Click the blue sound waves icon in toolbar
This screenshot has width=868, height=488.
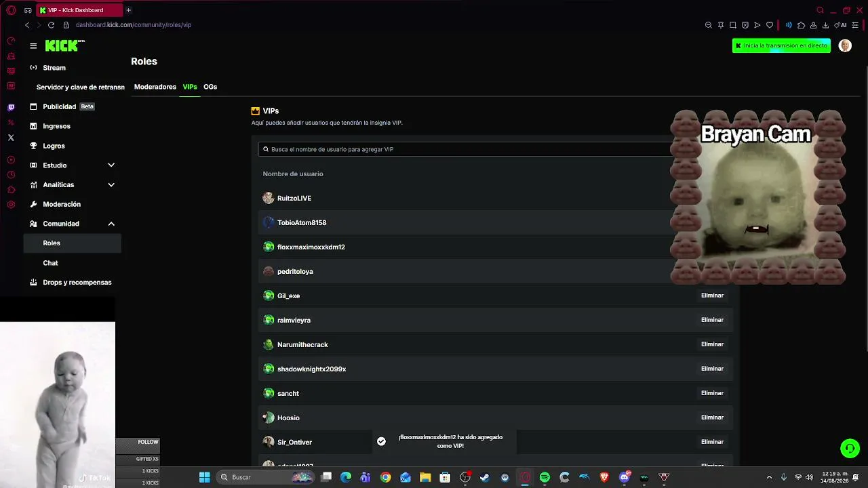coord(789,25)
